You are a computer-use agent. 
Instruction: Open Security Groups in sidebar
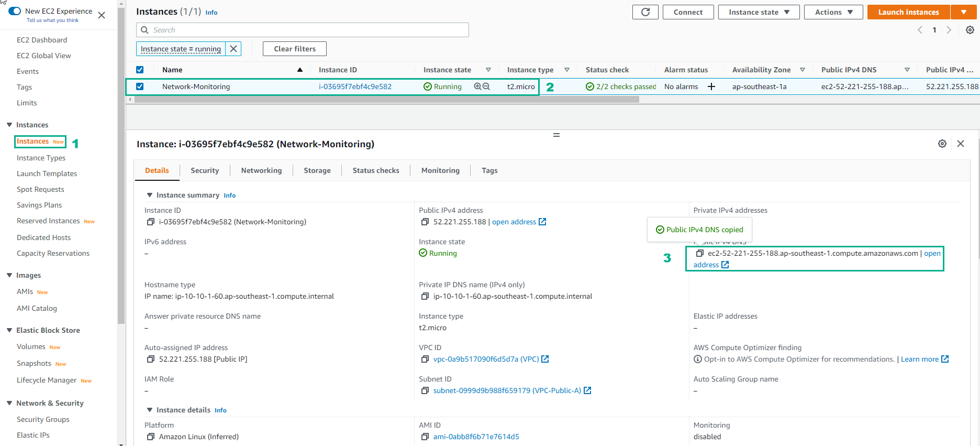click(43, 419)
